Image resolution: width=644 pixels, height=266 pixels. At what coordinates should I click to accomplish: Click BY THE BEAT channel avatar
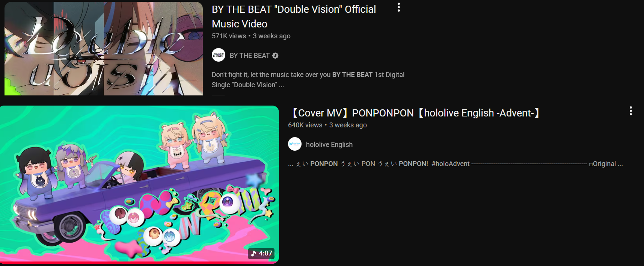tap(219, 55)
